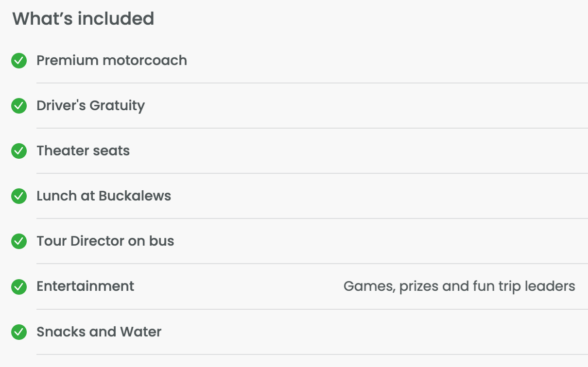Click the Theater seats item text
588x367 pixels.
tap(83, 151)
